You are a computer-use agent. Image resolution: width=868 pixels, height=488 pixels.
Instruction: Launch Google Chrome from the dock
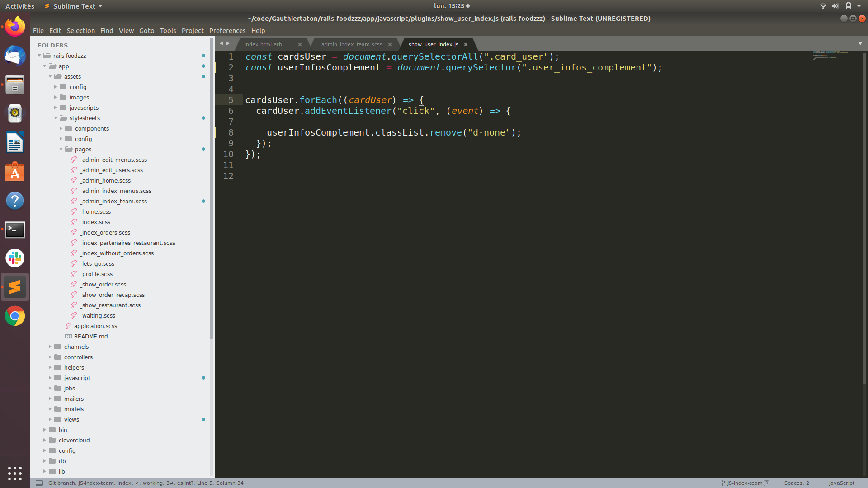tap(15, 316)
